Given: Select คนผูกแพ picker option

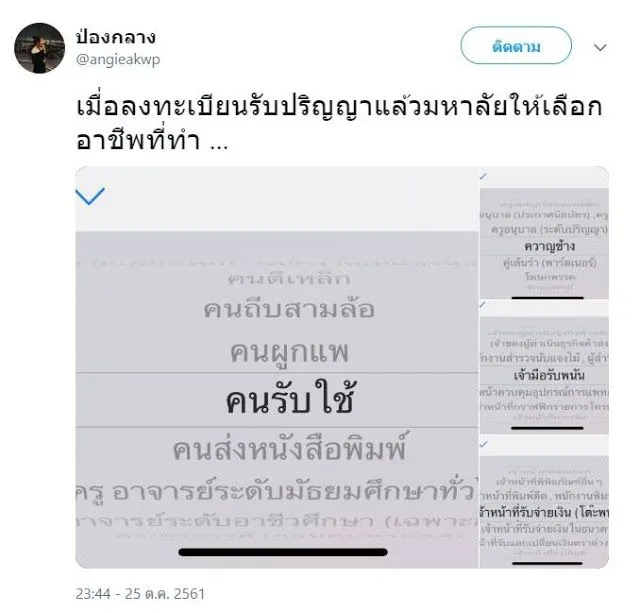Looking at the screenshot, I should coord(289,353).
